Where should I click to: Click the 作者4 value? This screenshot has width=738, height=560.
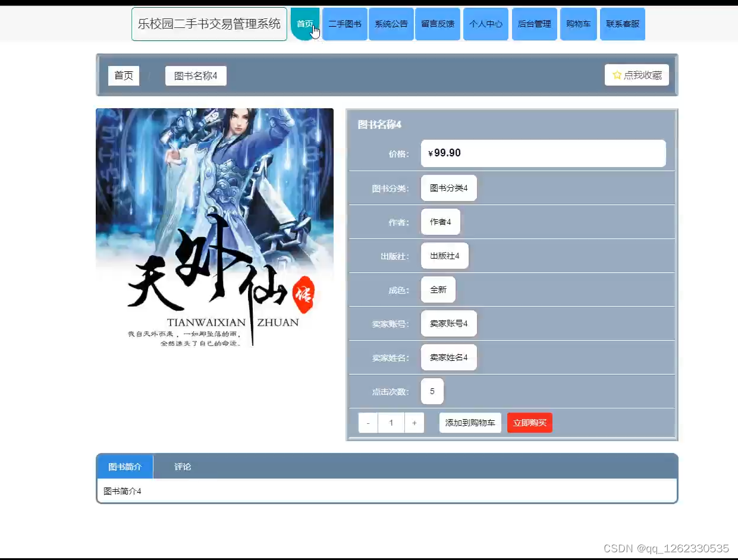point(441,222)
